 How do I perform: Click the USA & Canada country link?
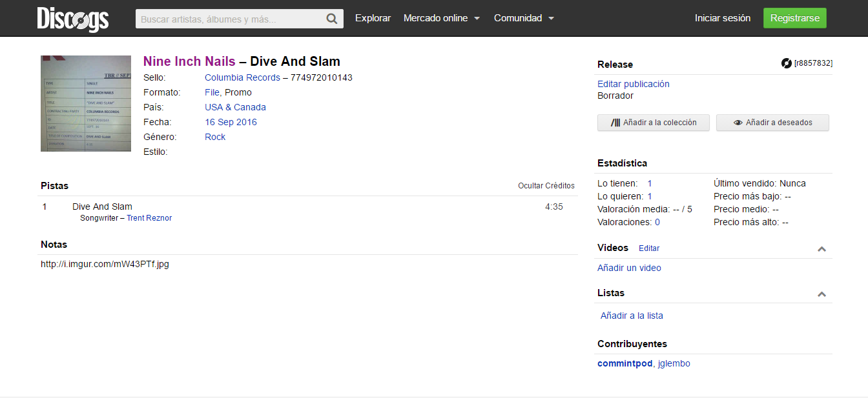click(235, 107)
